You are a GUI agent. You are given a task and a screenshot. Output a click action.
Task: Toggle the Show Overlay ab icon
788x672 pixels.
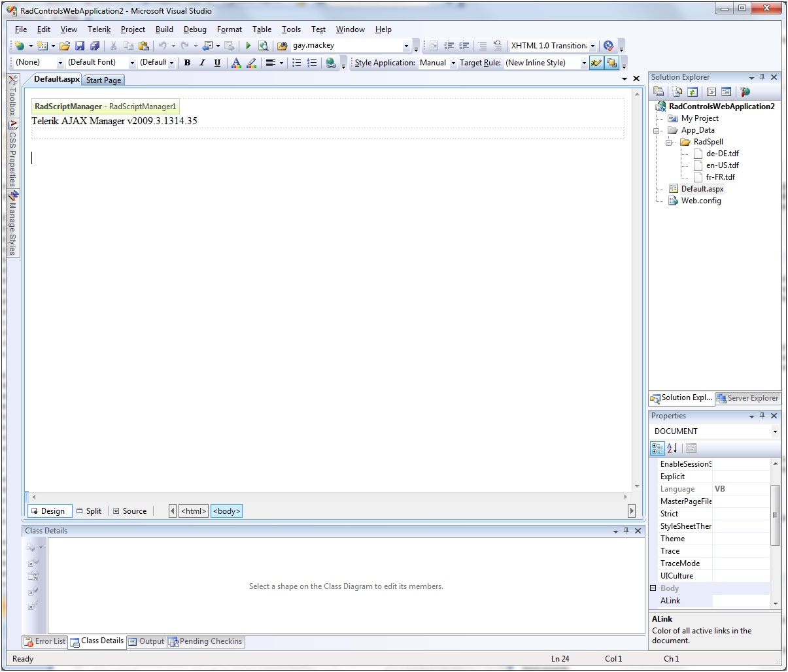pos(596,63)
